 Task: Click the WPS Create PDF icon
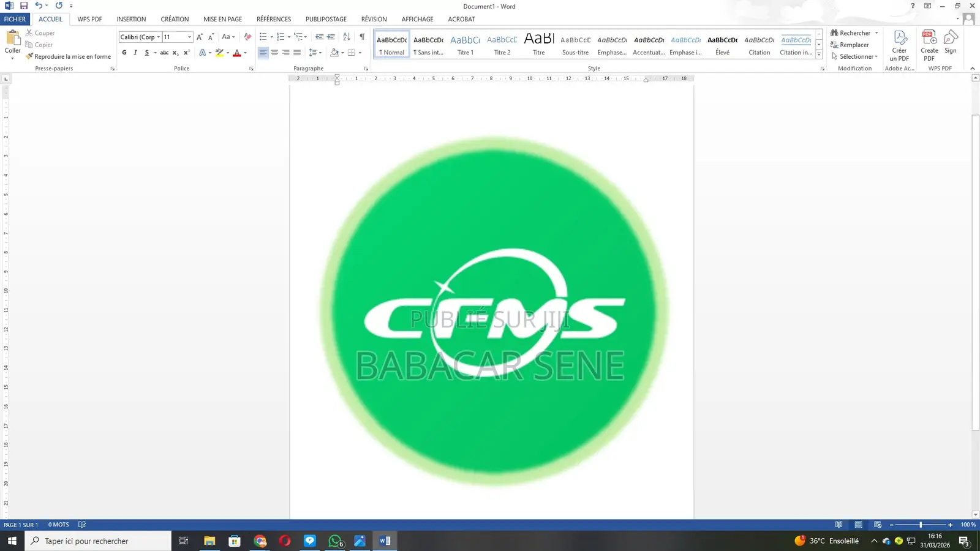tap(929, 45)
